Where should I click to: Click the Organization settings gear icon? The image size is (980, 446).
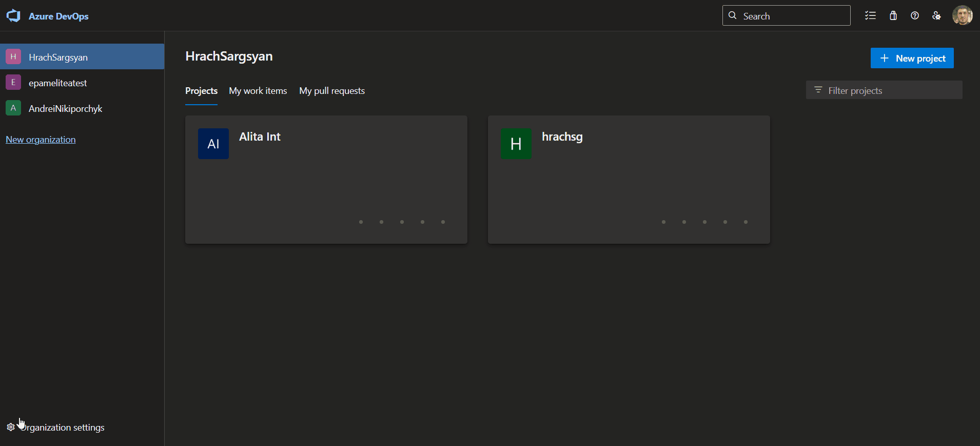11,427
